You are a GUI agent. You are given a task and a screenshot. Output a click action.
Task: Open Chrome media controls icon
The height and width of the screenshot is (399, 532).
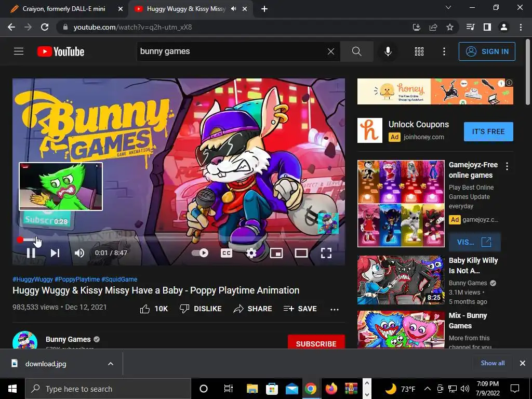(x=471, y=27)
